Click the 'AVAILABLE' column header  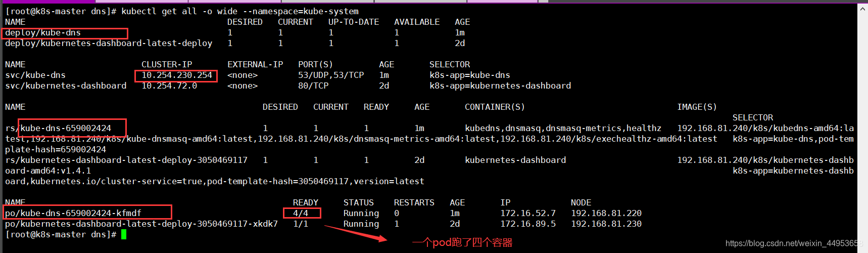click(417, 22)
